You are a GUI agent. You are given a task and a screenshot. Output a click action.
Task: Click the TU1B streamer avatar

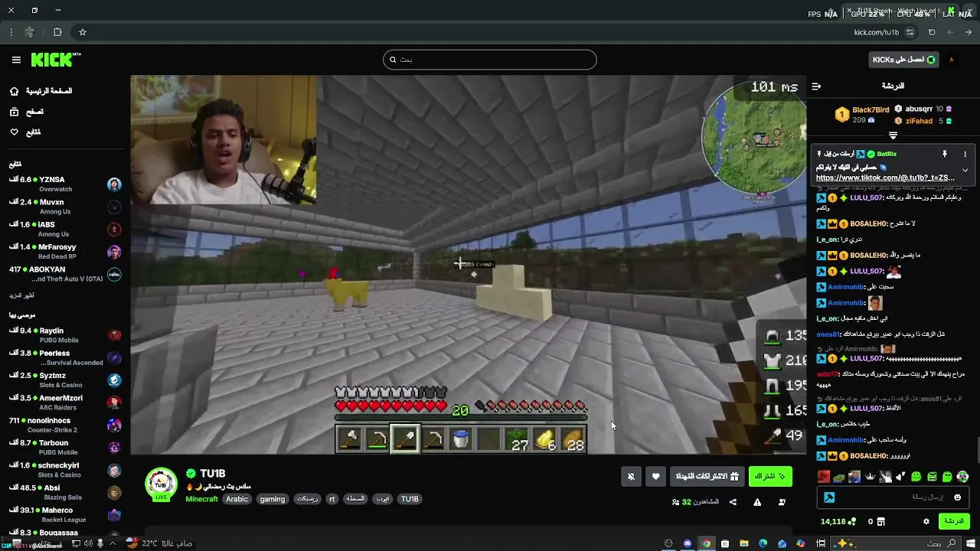161,484
